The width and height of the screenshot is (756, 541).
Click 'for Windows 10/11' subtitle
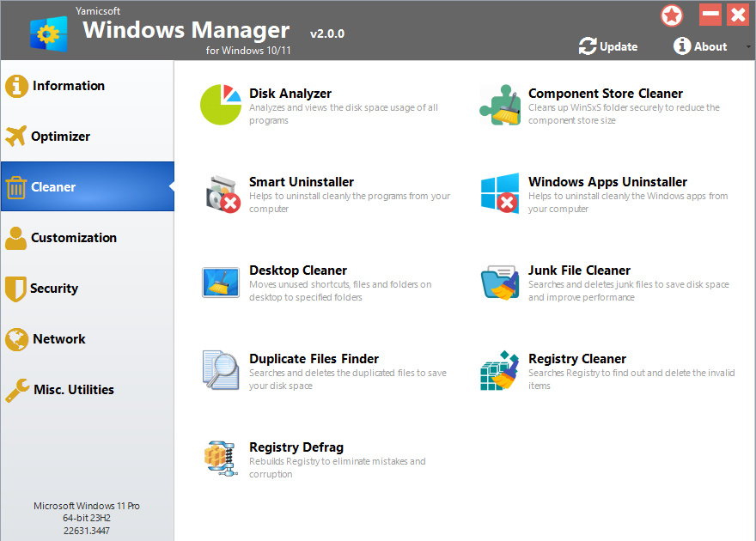tap(247, 50)
